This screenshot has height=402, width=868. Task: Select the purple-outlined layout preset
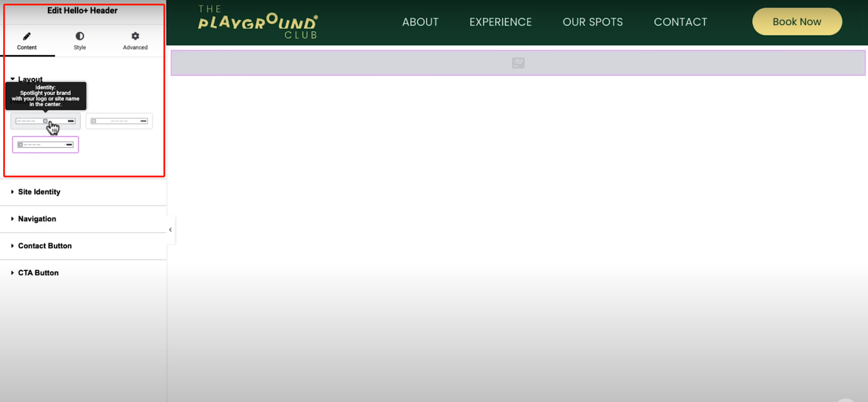pos(45,145)
